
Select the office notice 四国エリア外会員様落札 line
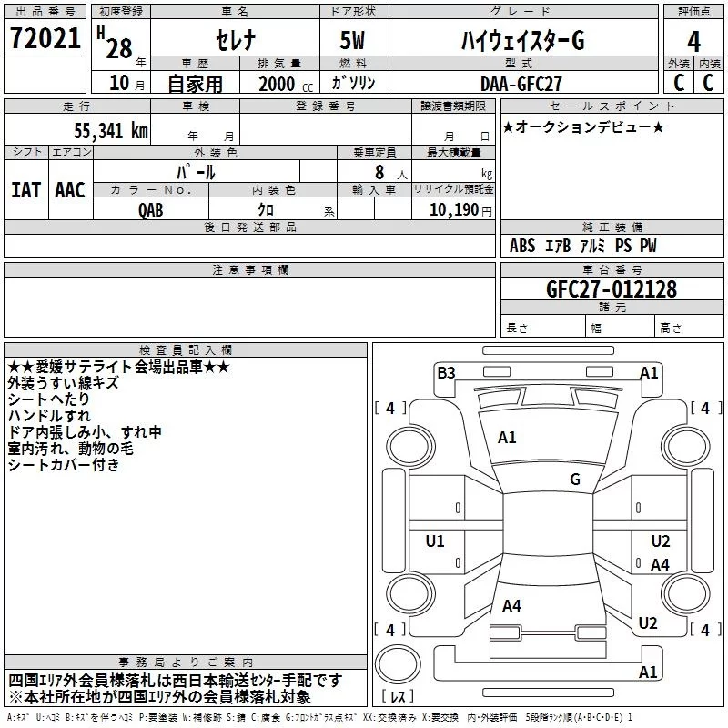176,680
